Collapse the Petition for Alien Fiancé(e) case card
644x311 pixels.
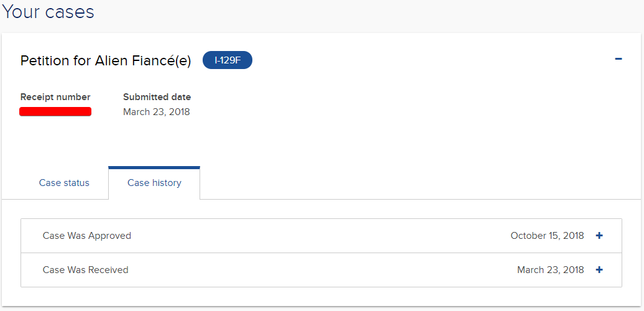pos(618,59)
